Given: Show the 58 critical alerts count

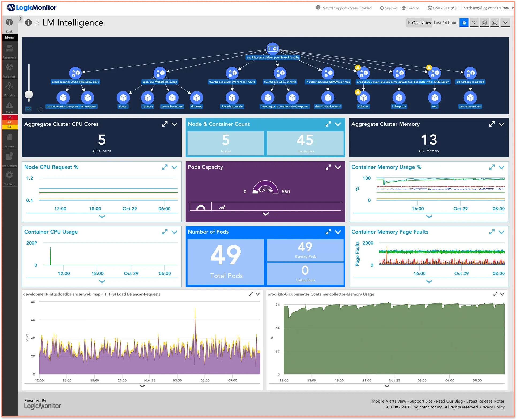Looking at the screenshot, I should click(x=9, y=117).
